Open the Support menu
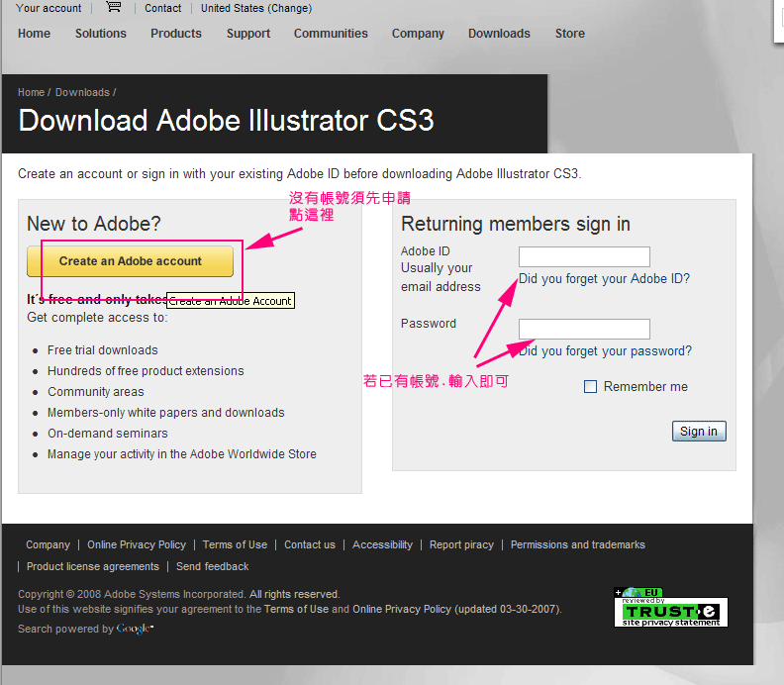 pyautogui.click(x=248, y=34)
